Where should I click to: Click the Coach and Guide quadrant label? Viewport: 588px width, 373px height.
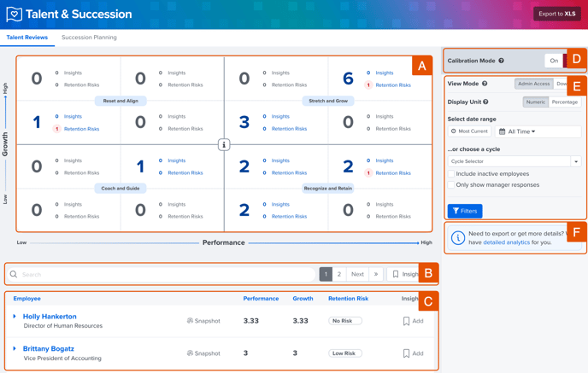[121, 189]
